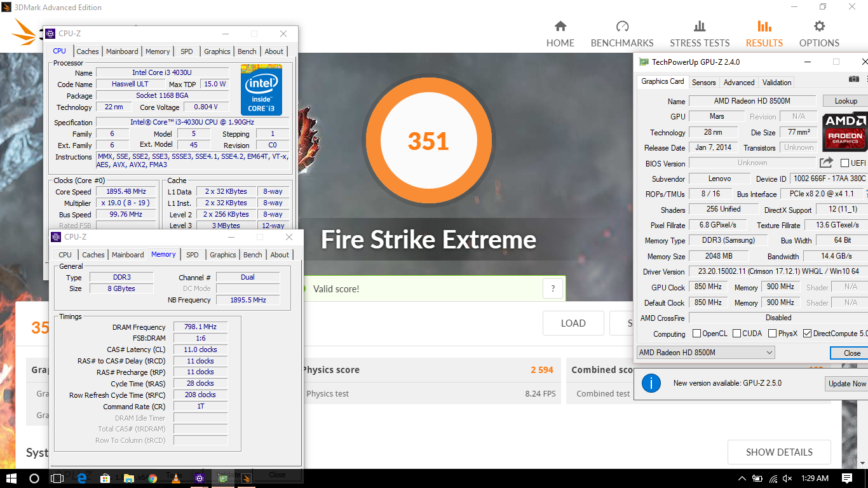
Task: Click the Driver Version field in GPU-Z
Action: pyautogui.click(x=778, y=272)
